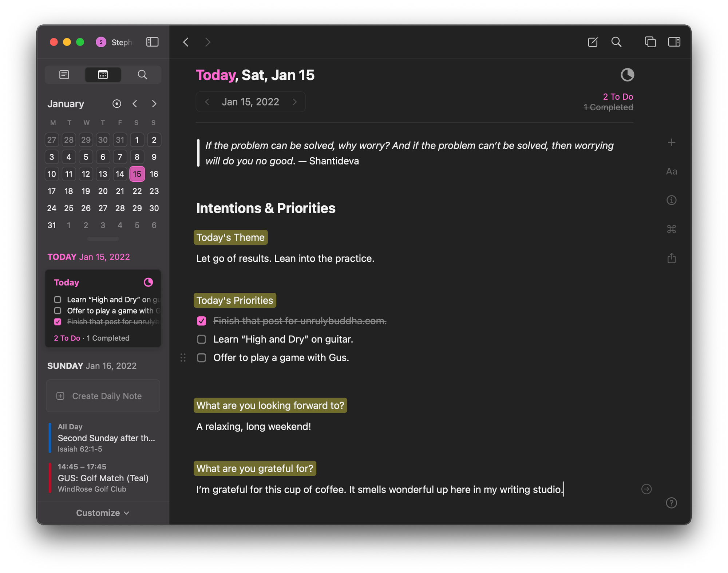The width and height of the screenshot is (728, 573).
Task: Click grateful for text input field
Action: pos(380,489)
